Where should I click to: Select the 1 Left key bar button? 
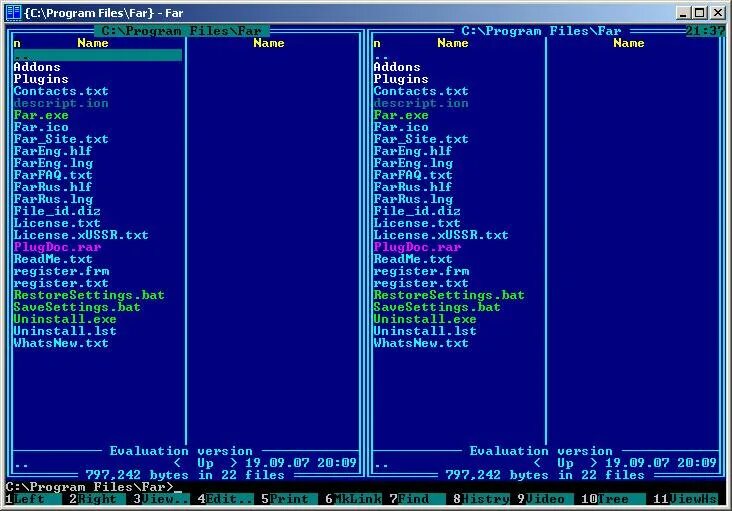pos(33,499)
